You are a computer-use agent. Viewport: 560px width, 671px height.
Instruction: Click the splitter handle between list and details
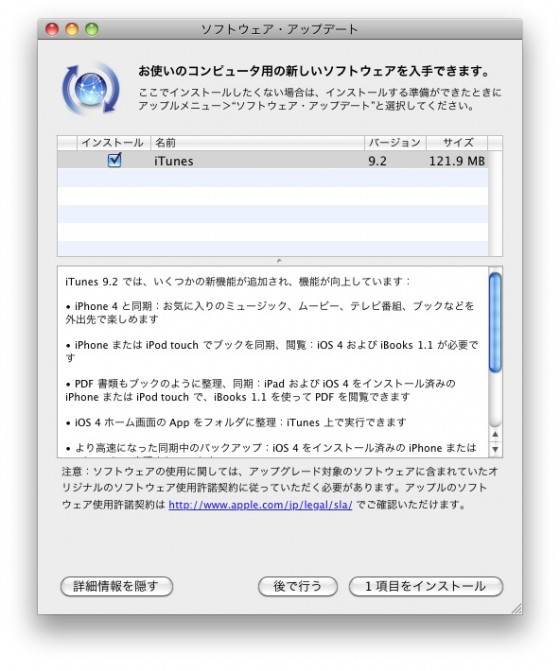279,260
